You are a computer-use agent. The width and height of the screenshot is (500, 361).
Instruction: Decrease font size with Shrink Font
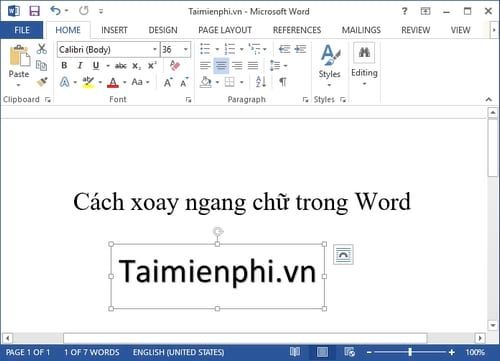coord(184,82)
